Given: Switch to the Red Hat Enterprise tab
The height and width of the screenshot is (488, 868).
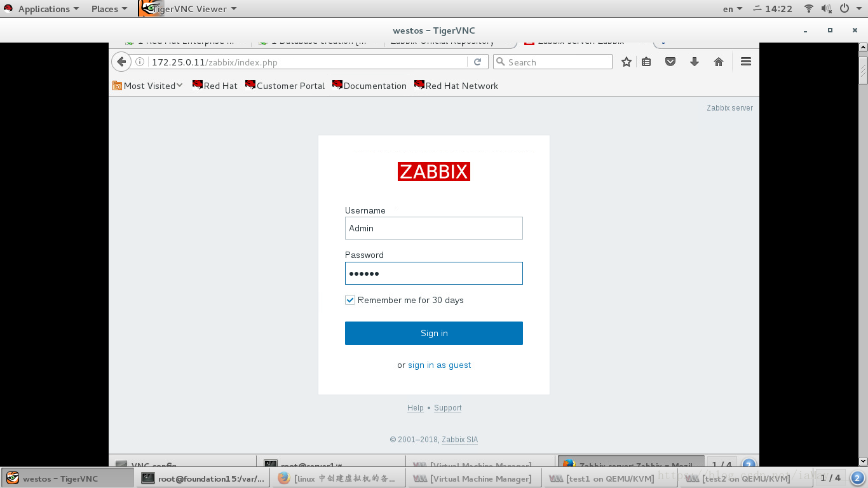Looking at the screenshot, I should [184, 44].
